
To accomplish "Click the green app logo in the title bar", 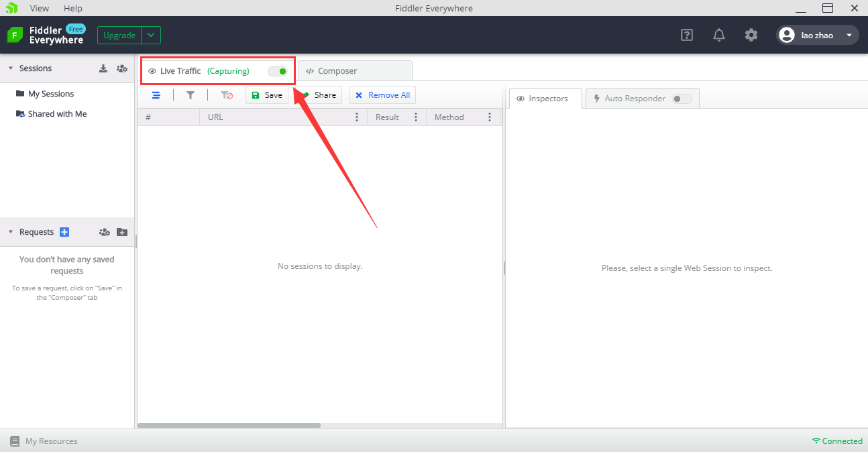I will [x=11, y=8].
